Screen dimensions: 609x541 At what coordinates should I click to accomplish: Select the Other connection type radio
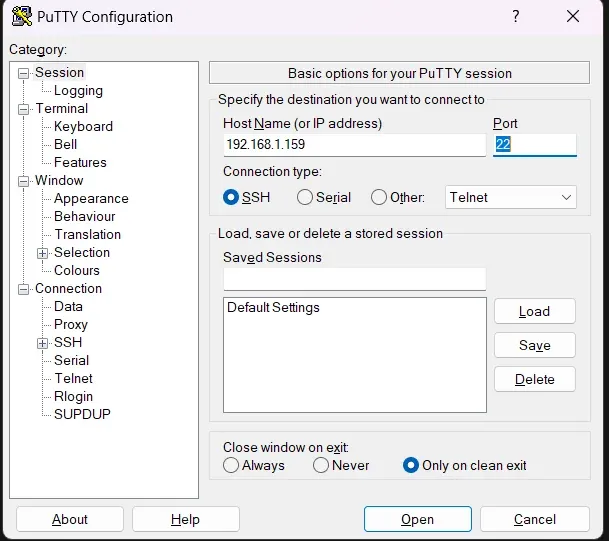(379, 197)
